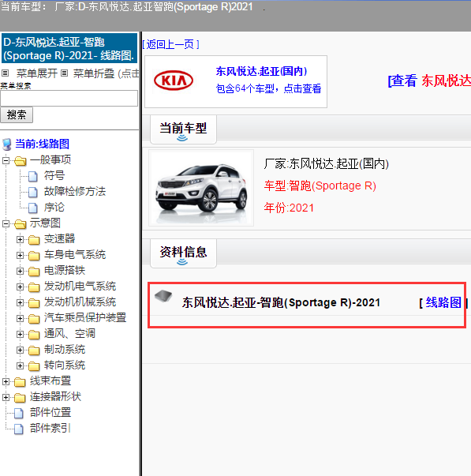Click 东风悦达.起亚-智跑(Sportage R)-2021 row text
This screenshot has height=476, width=471.
pos(281,302)
